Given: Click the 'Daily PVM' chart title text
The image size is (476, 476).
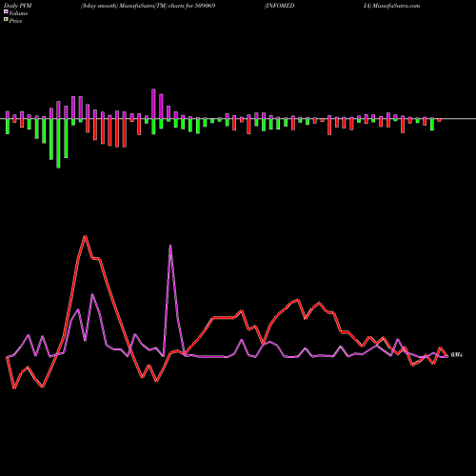Looking at the screenshot, I should (18, 6).
